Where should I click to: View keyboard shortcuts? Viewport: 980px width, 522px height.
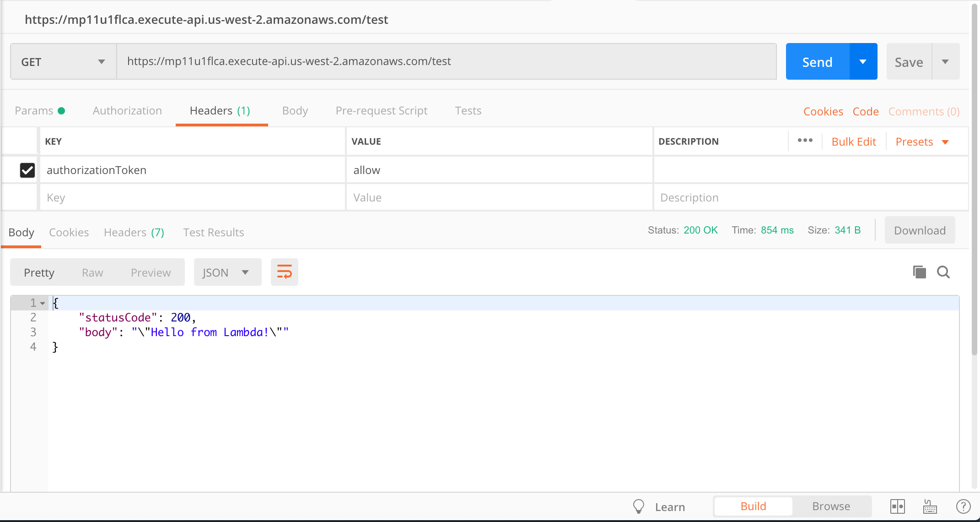929,506
